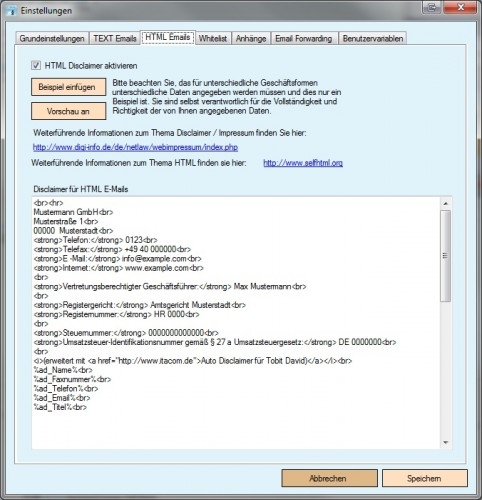Turn on preview with Vorschau an
The width and height of the screenshot is (482, 500).
69,111
